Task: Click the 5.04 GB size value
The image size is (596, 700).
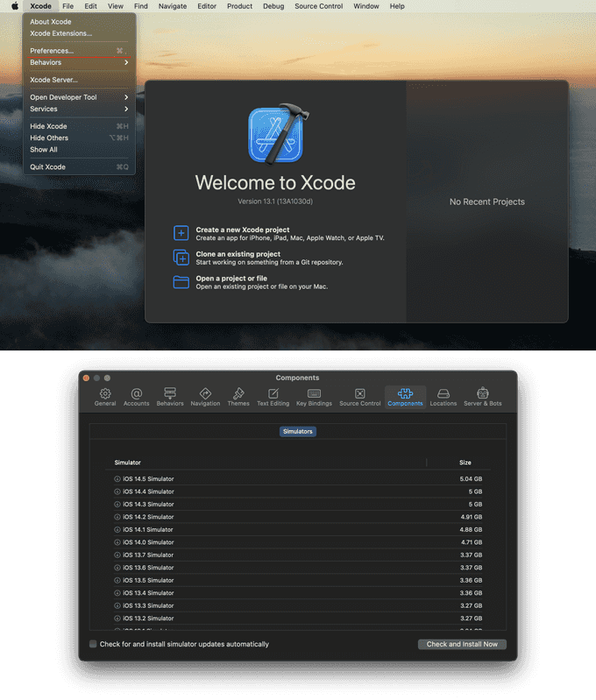Action: point(471,478)
